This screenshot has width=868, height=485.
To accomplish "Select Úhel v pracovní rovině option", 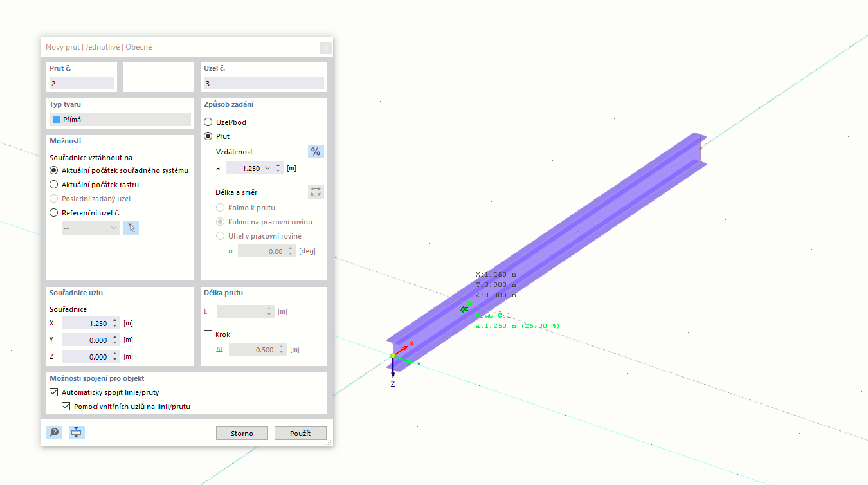I will click(x=221, y=236).
